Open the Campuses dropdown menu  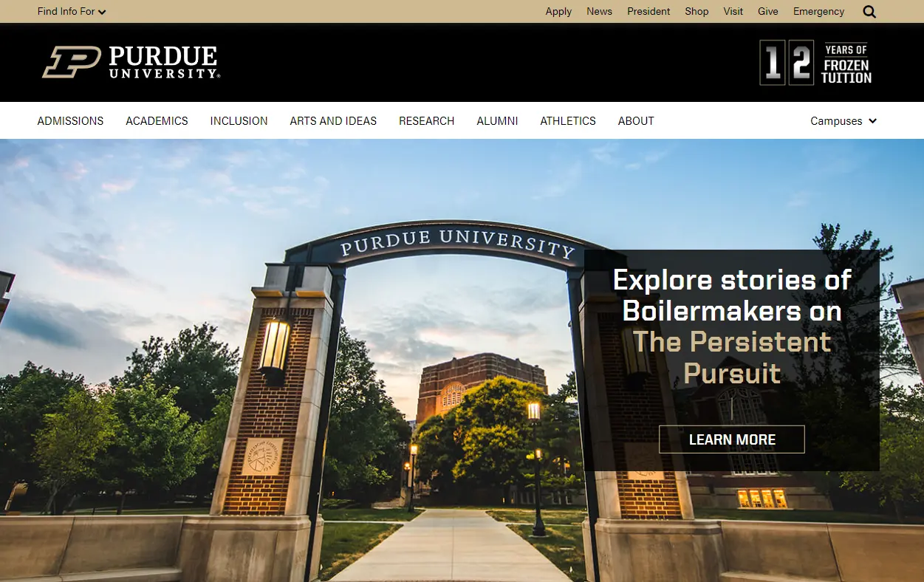843,121
